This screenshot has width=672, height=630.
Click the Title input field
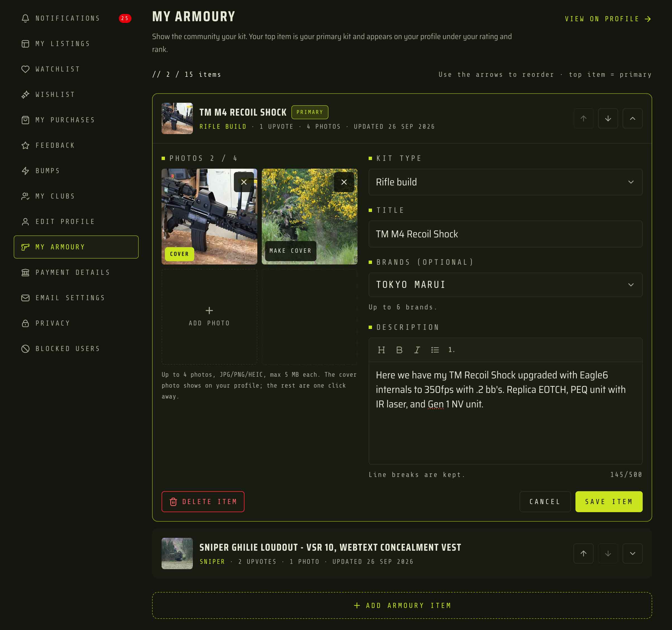click(505, 234)
